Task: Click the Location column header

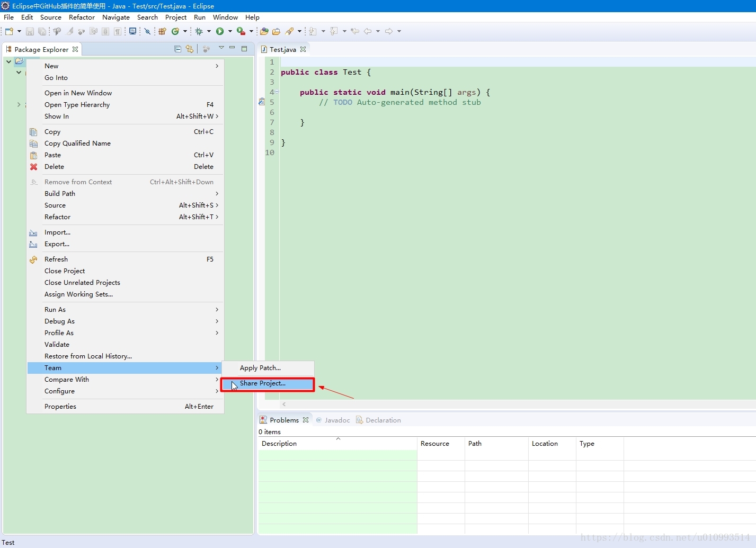Action: (552, 444)
